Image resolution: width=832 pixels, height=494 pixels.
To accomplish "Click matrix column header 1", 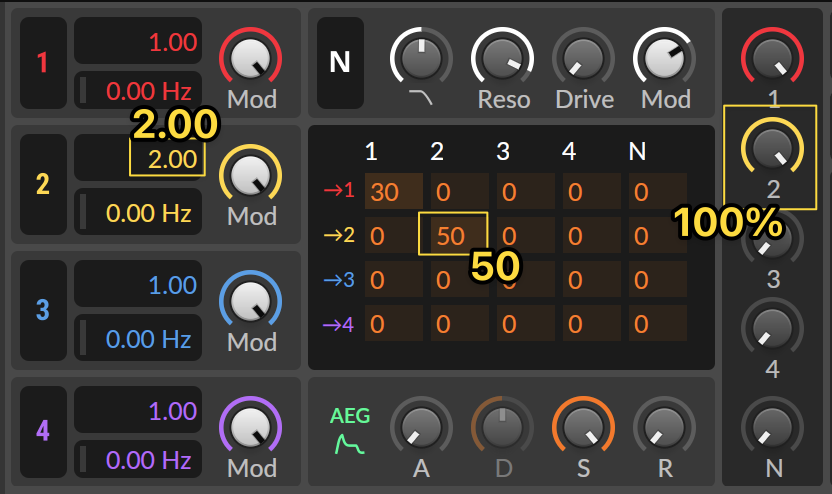I will 371,152.
